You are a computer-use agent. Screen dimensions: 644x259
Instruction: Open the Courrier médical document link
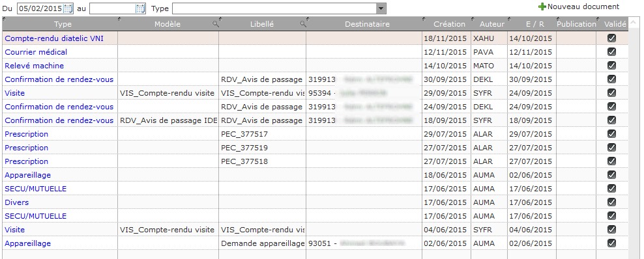[x=36, y=52]
